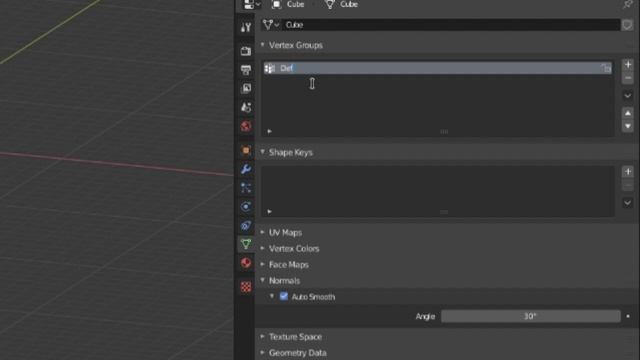Open the Texture properties checker tab
The width and height of the screenshot is (640, 360).
[x=246, y=287]
